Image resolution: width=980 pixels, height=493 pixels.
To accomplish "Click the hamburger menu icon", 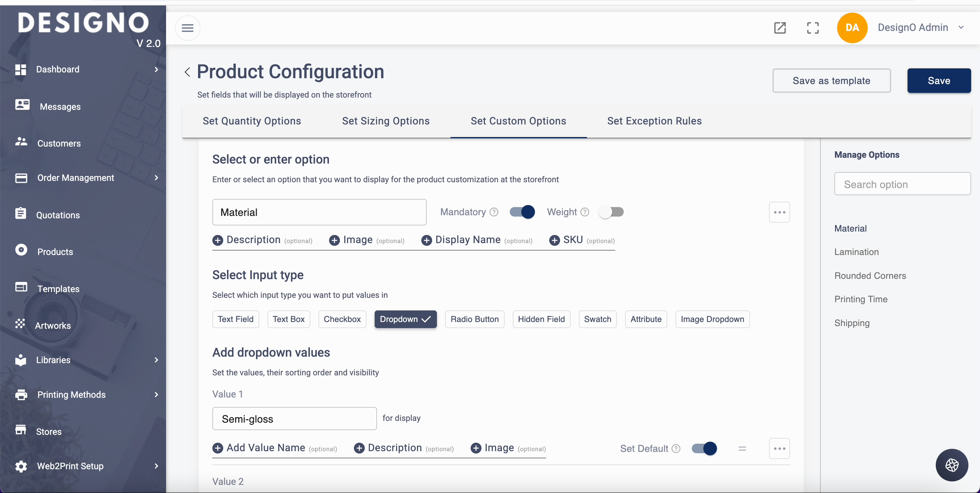I will [187, 28].
